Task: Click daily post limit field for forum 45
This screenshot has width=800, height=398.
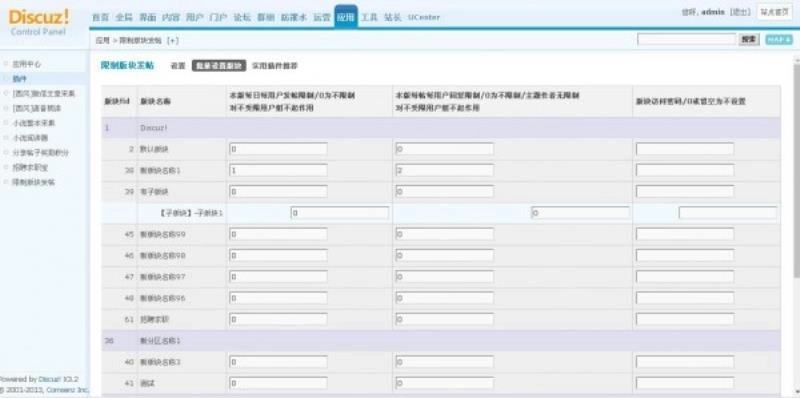Action: [x=279, y=234]
